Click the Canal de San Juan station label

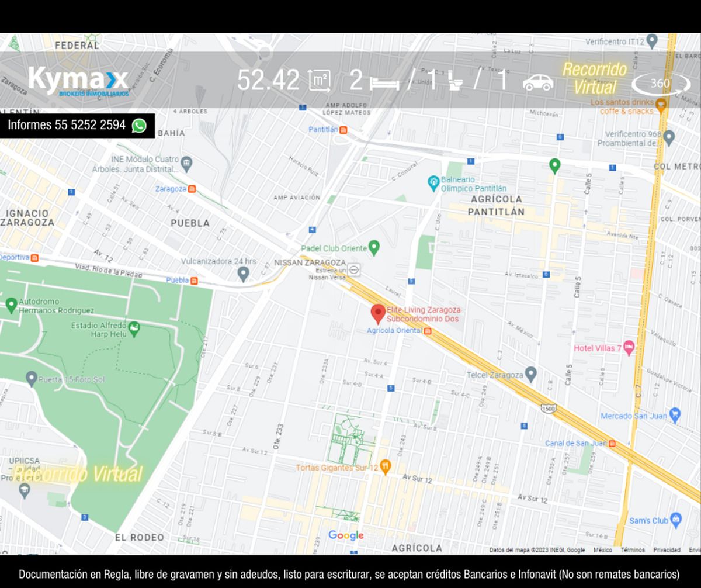[x=576, y=443]
